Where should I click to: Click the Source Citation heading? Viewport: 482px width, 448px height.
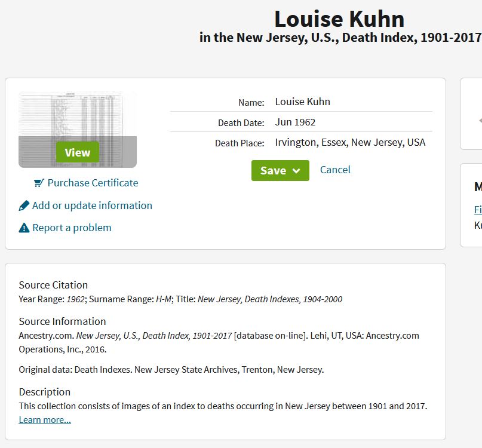pyautogui.click(x=53, y=285)
